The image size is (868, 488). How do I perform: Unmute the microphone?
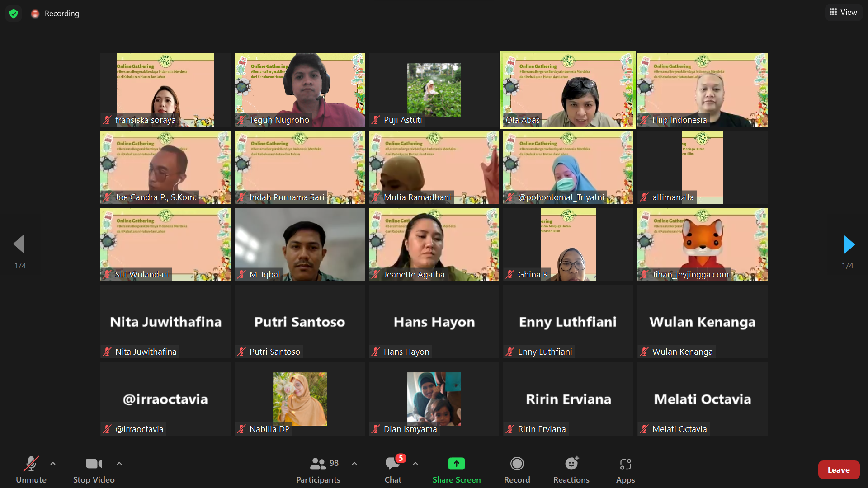(31, 464)
